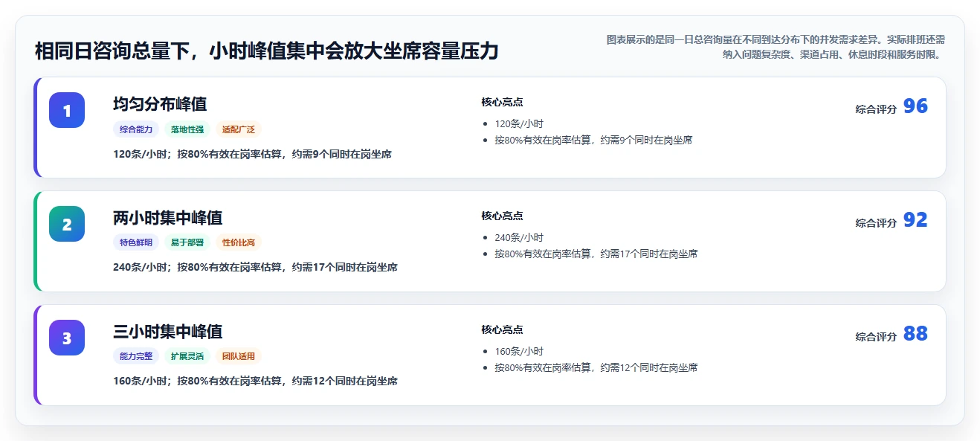Click the 团队适用 tag
This screenshot has height=441, width=980.
coord(239,356)
